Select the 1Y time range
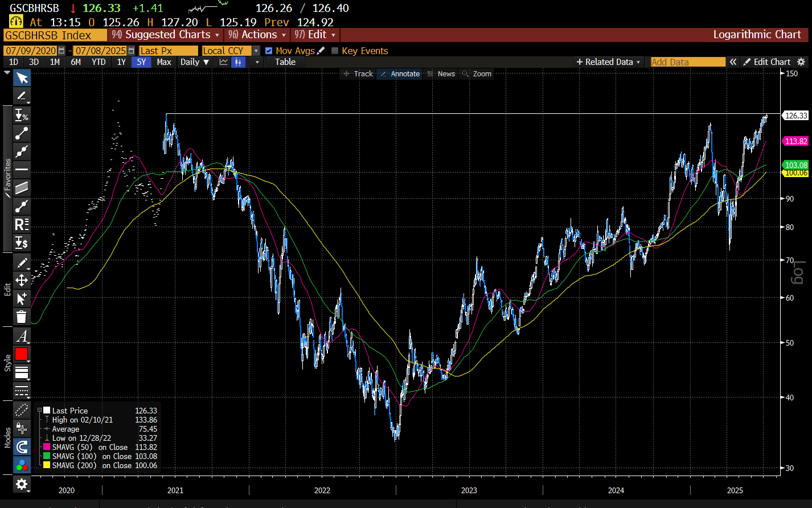 (121, 62)
